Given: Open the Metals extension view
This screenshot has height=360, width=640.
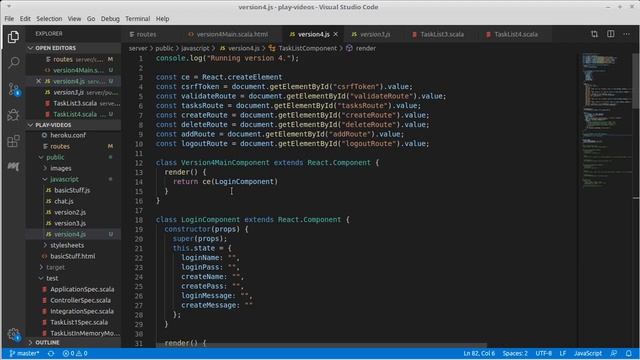Looking at the screenshot, I should 13,166.
